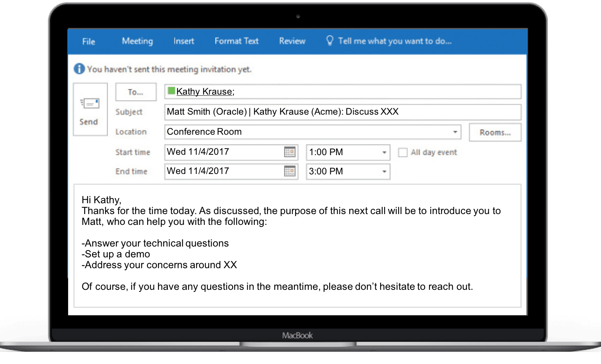Open the End time calendar picker
601x364 pixels.
(x=289, y=171)
